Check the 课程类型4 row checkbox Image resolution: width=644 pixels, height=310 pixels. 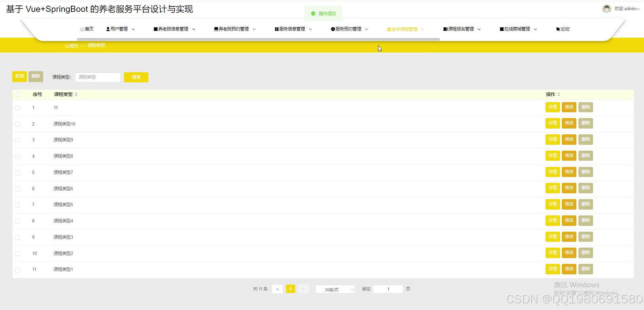[x=18, y=221]
